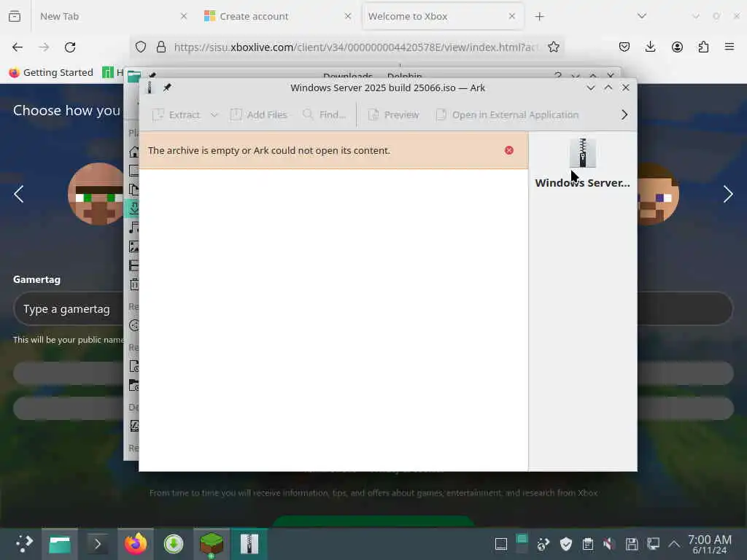Viewport: 747px width, 560px height.
Task: Click the tracking protection shield icon in address bar
Action: pyautogui.click(x=141, y=47)
